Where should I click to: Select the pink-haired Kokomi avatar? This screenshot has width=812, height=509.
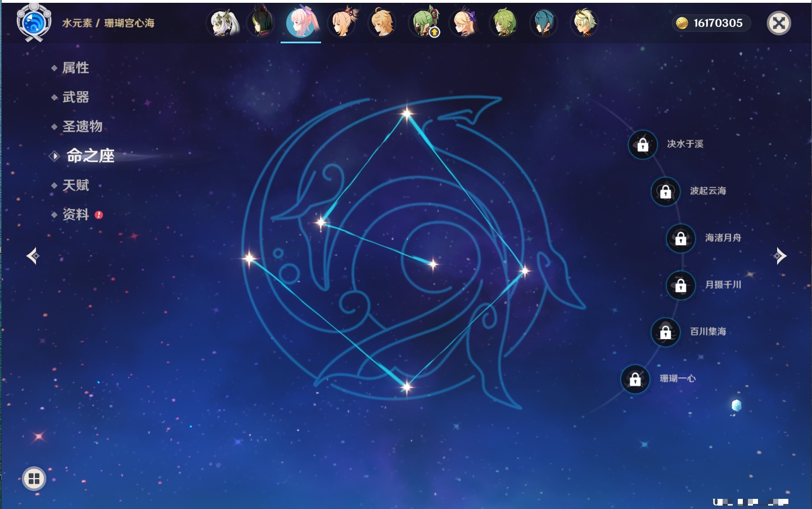301,23
